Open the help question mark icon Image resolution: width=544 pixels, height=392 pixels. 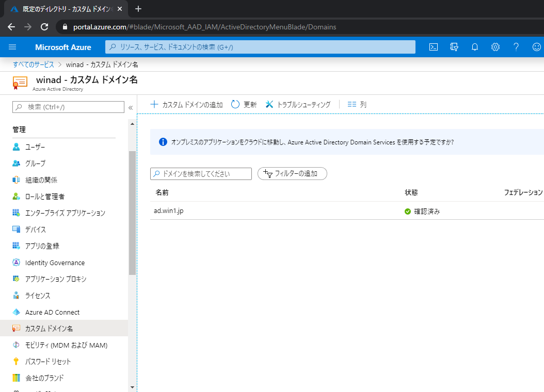516,47
